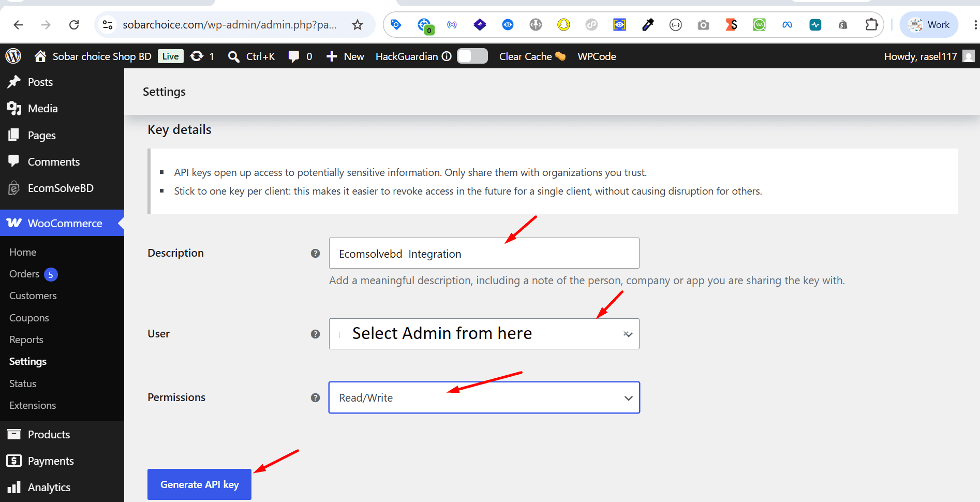This screenshot has height=502, width=980.
Task: Open the Work profile button
Action: [x=929, y=24]
